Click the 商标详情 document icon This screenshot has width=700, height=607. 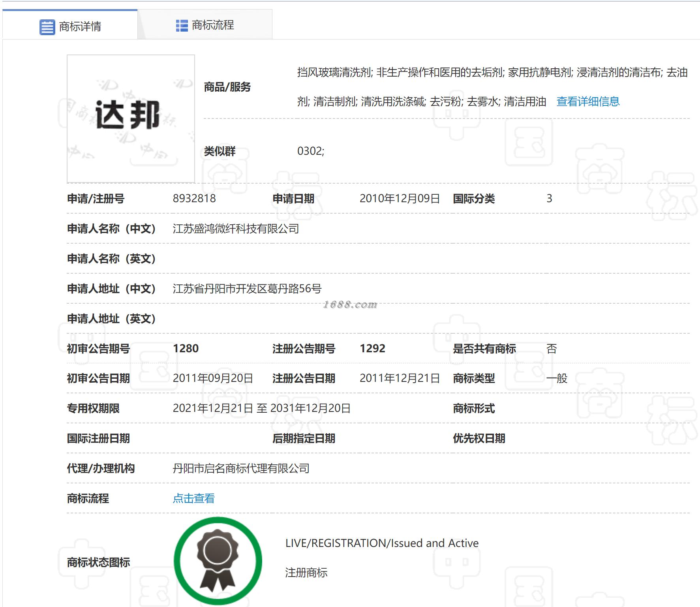pyautogui.click(x=47, y=27)
